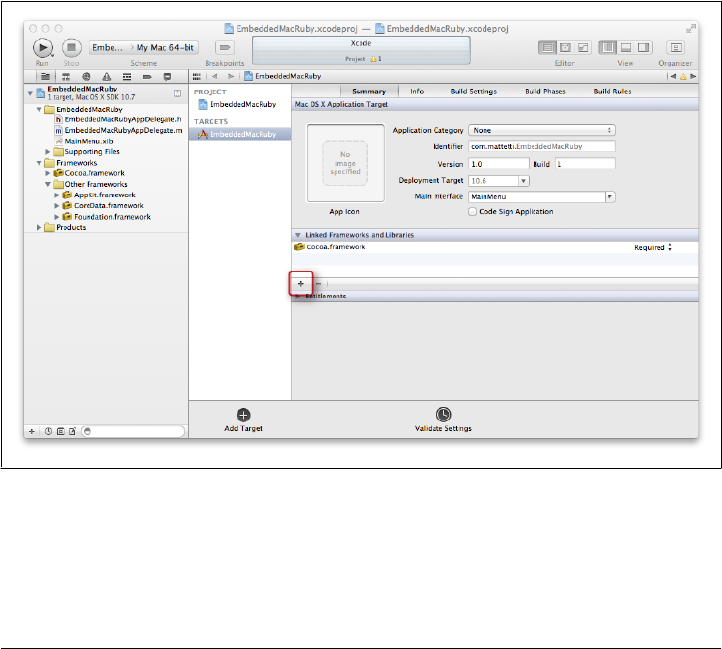Show the Search navigator

coord(86,76)
